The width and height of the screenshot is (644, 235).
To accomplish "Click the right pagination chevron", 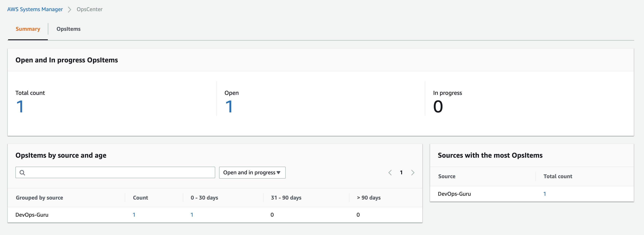I will (x=413, y=172).
